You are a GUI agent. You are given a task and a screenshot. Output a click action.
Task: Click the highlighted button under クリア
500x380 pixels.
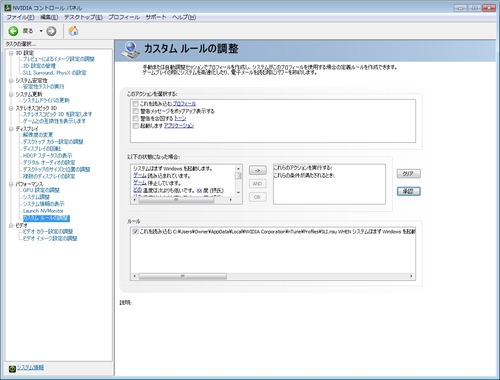(409, 191)
